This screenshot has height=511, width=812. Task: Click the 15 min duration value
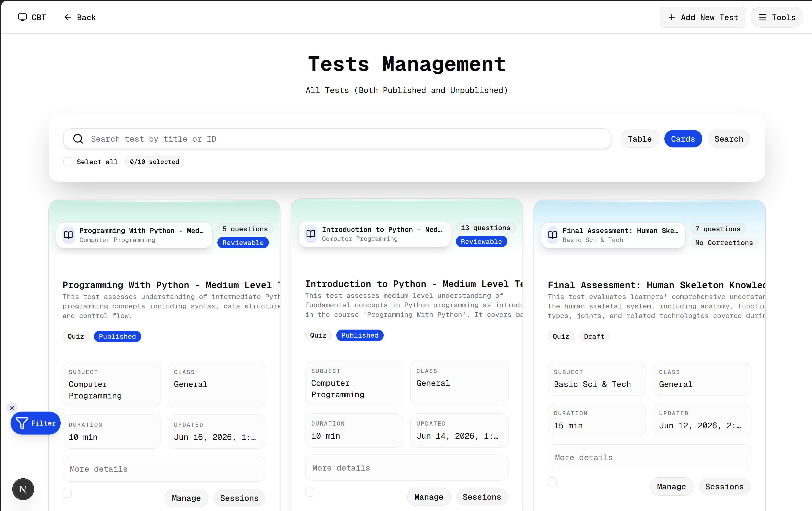(568, 425)
